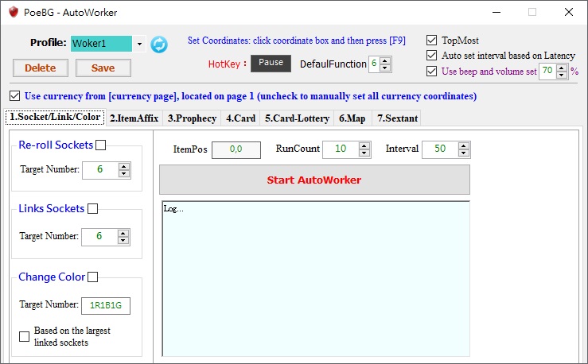Increase Interval with up arrow
Screen dimensions: 588x364
tap(464, 145)
